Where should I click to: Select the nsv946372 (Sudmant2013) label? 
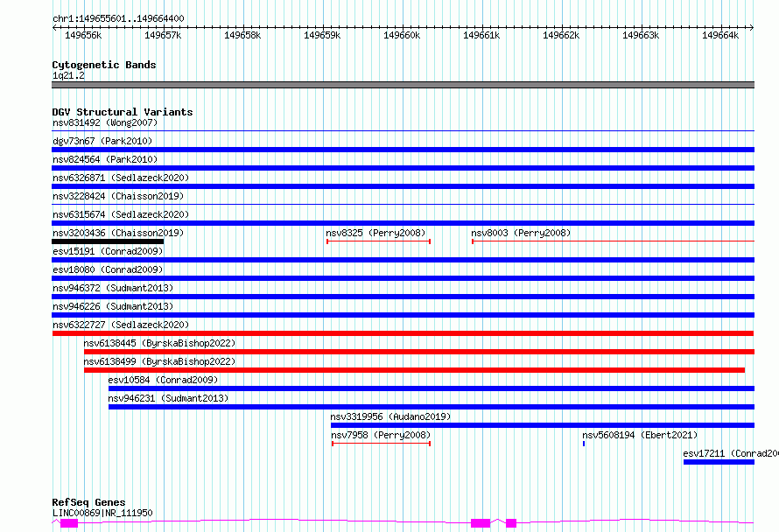[x=113, y=288]
